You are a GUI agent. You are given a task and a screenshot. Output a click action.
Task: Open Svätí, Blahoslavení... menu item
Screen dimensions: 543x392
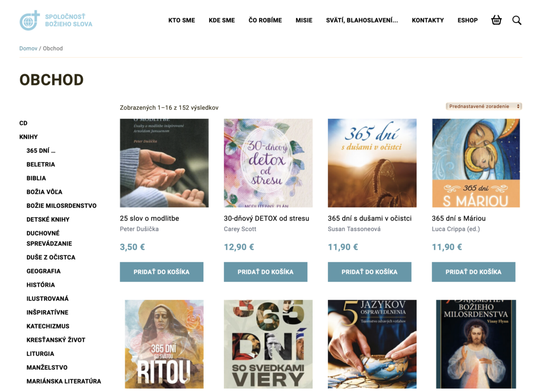pyautogui.click(x=362, y=20)
